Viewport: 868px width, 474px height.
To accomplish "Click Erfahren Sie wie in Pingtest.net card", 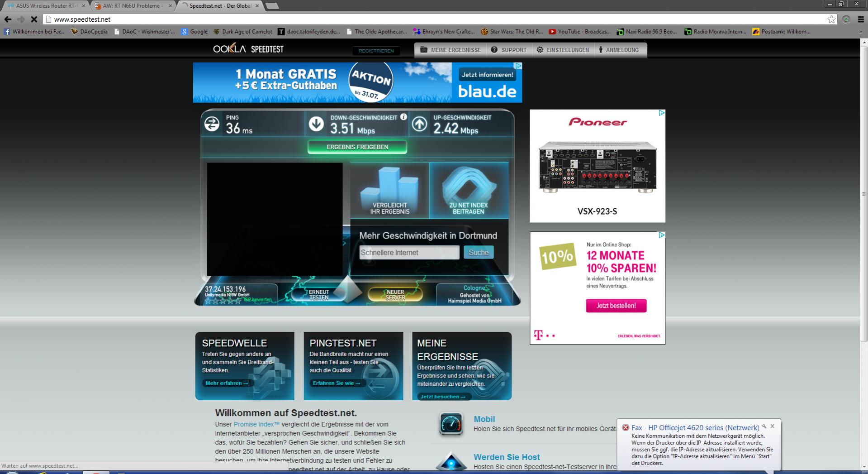I will point(337,383).
